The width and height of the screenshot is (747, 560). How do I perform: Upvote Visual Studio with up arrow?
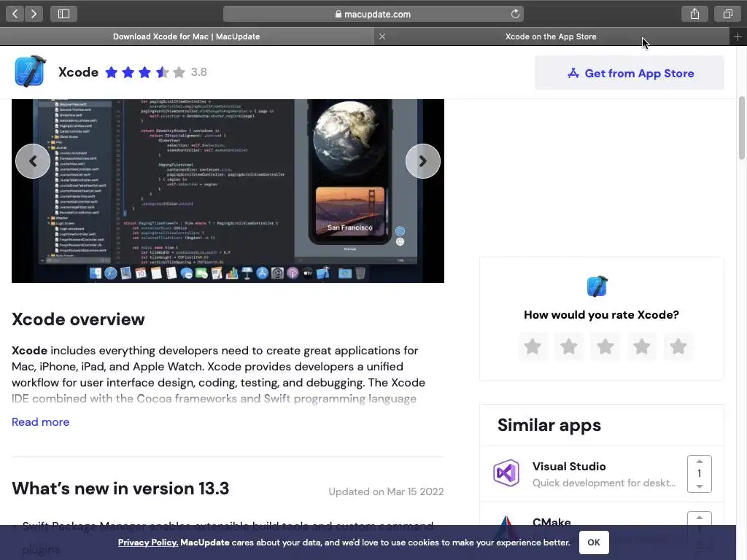[700, 462]
